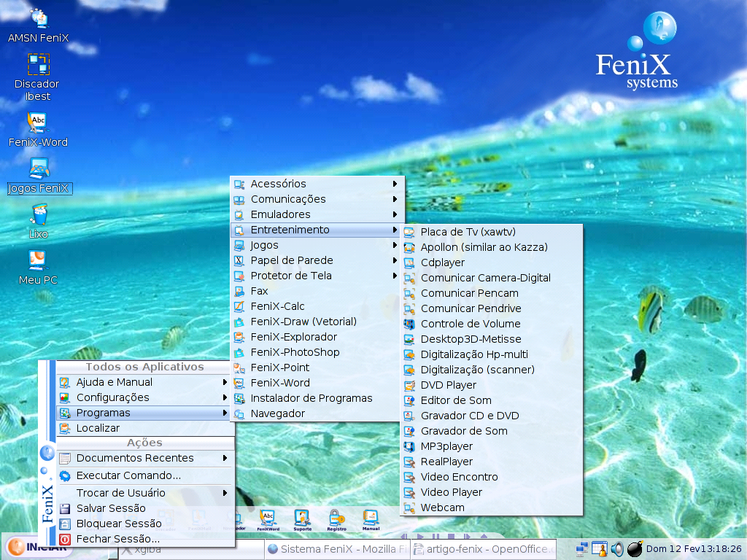Open Gravador CD e DVD
The image size is (747, 560).
click(x=491, y=416)
